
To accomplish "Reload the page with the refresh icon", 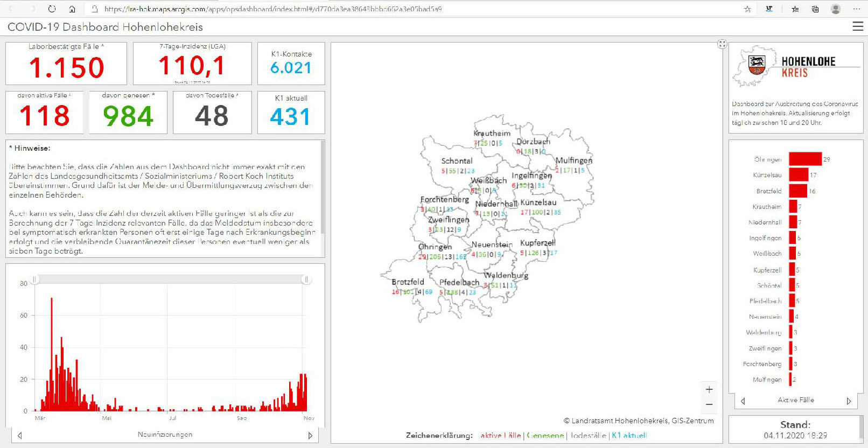I will [x=52, y=9].
